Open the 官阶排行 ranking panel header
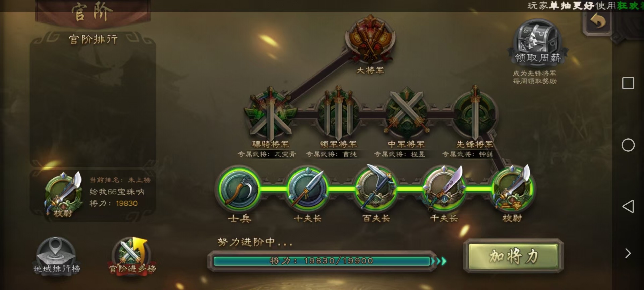The image size is (644, 290). click(93, 39)
